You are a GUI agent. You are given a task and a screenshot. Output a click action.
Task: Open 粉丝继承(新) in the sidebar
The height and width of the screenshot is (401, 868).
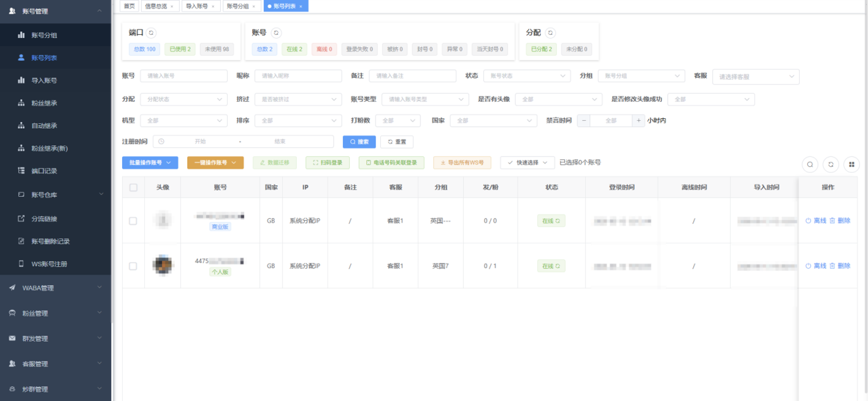pyautogui.click(x=55, y=148)
